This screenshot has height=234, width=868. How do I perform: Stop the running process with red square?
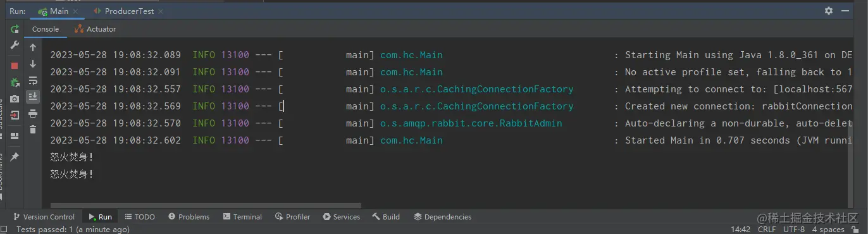pyautogui.click(x=15, y=65)
